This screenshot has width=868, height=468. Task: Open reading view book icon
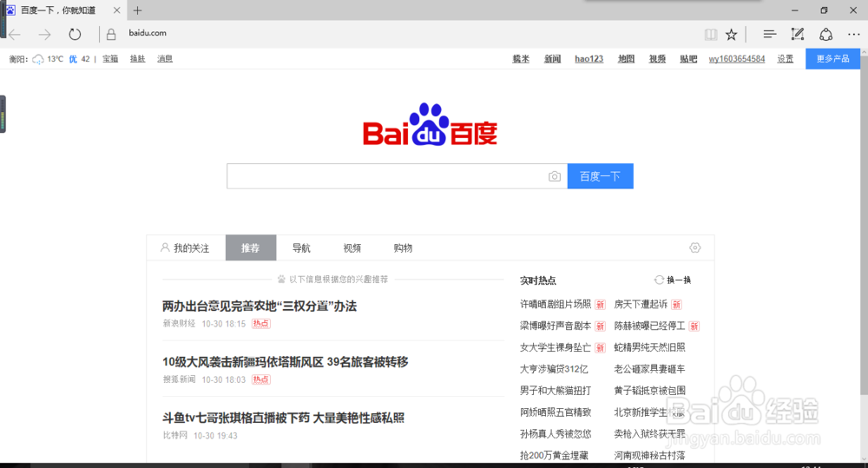(x=711, y=35)
